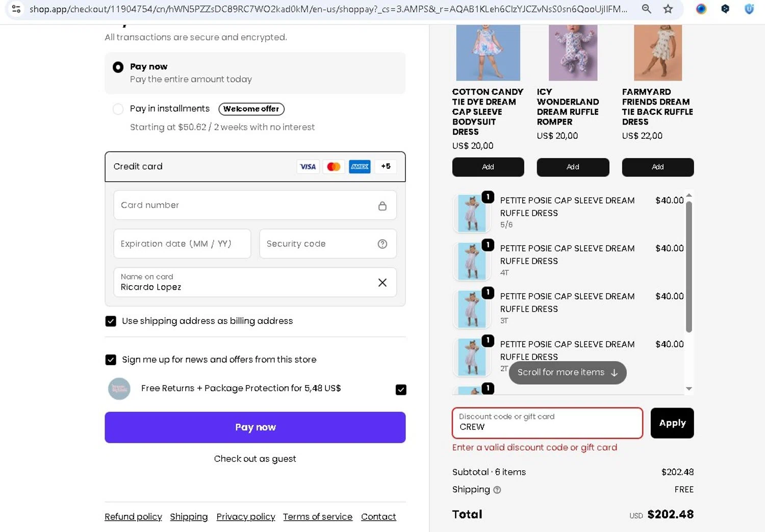Bookmark this page with the star icon
Image resolution: width=765 pixels, height=532 pixels.
click(668, 9)
